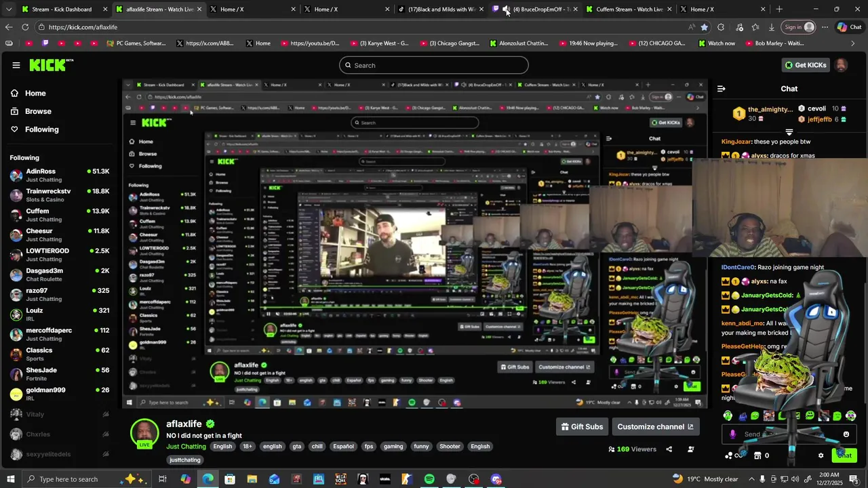Toggle the favorite star for this page

click(704, 27)
